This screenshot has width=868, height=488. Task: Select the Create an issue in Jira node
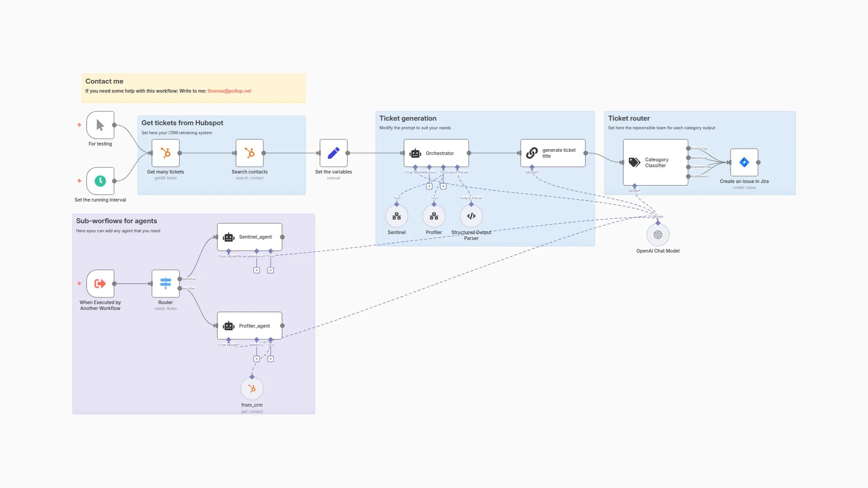click(x=744, y=162)
